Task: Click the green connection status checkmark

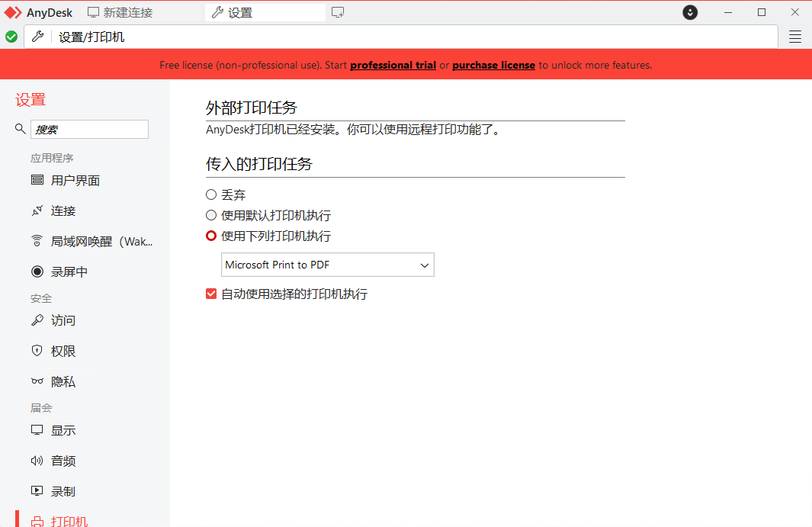Action: click(x=11, y=37)
